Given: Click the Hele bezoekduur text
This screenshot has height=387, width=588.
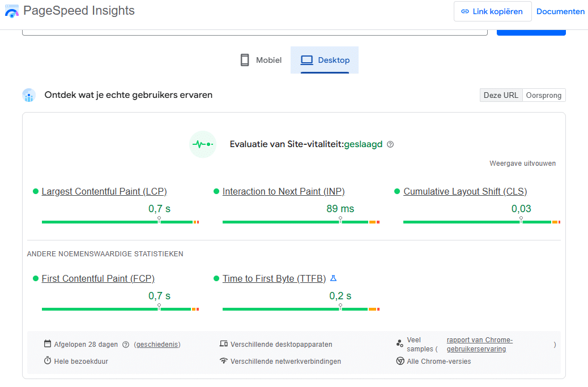Looking at the screenshot, I should 81,362.
